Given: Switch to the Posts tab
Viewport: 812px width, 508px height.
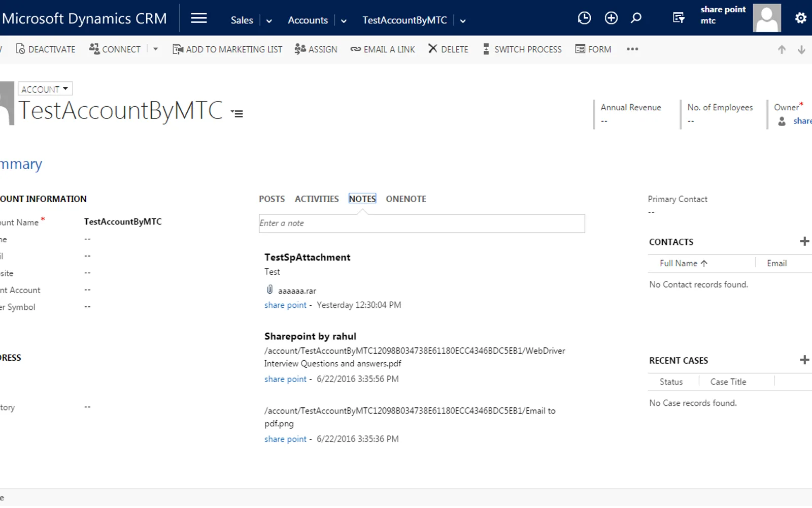Looking at the screenshot, I should coord(272,199).
